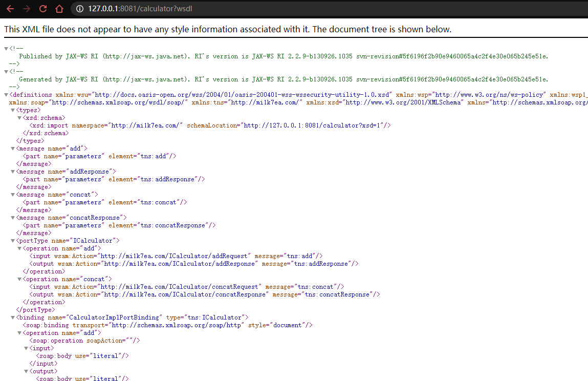Collapse the message named add
This screenshot has height=381, width=588.
(13, 149)
